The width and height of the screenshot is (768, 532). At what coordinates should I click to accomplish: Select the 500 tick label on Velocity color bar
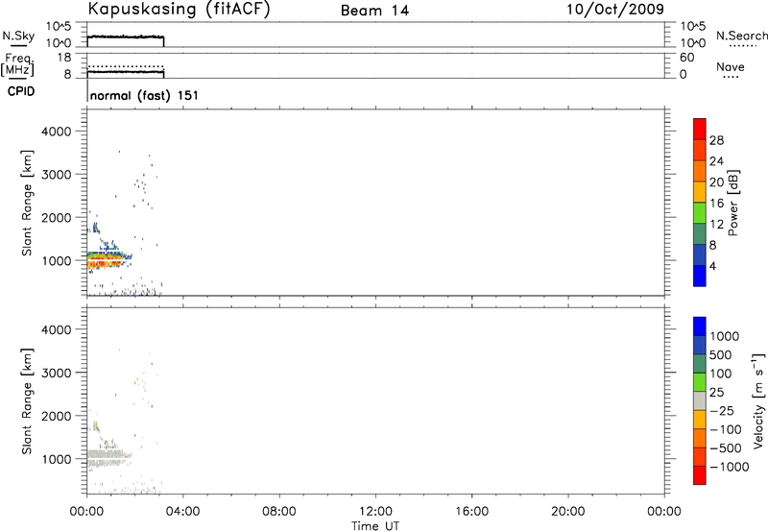coord(720,354)
